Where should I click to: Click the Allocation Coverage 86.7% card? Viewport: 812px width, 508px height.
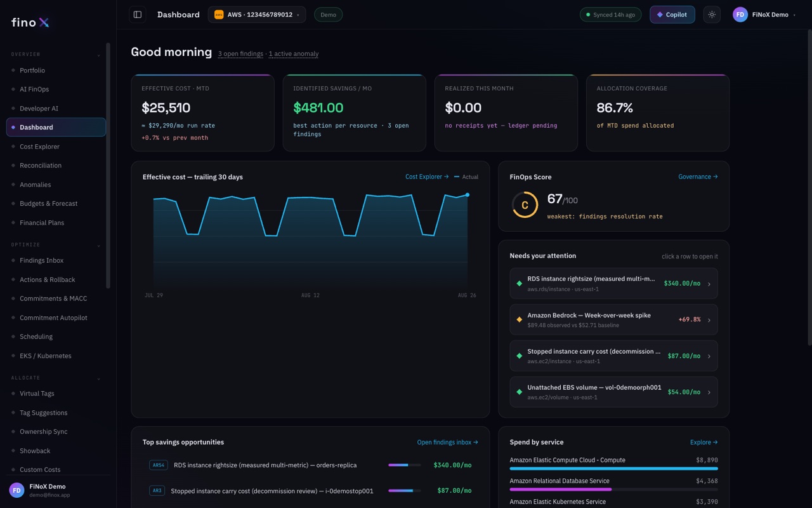coord(658,113)
